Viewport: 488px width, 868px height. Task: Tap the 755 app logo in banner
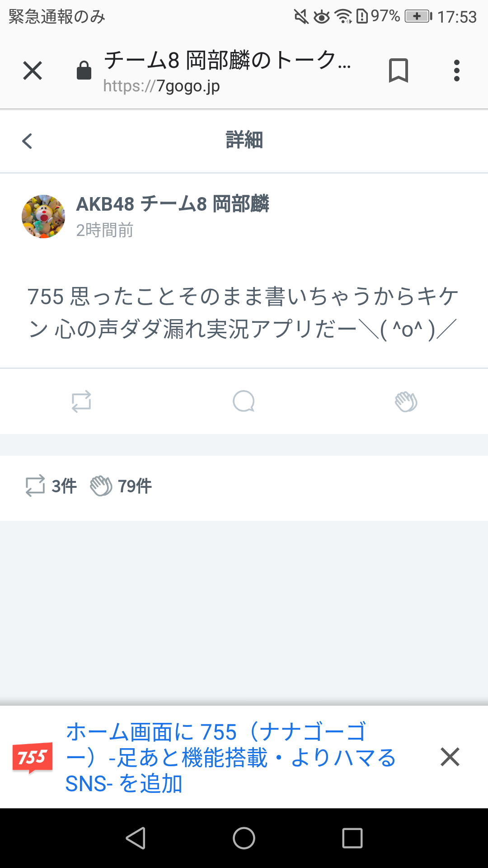tap(32, 758)
